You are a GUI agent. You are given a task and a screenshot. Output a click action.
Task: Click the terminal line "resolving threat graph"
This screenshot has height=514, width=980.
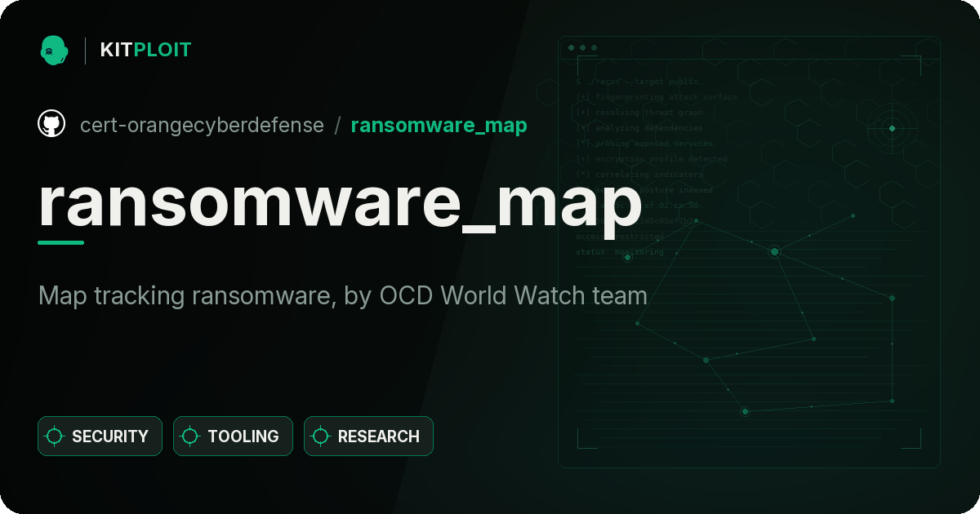coord(639,113)
